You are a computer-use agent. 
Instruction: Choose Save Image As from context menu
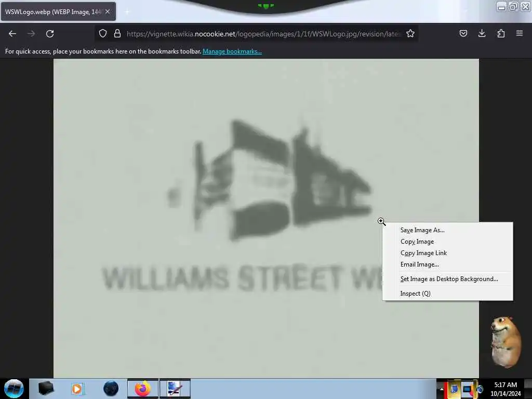click(x=447, y=230)
